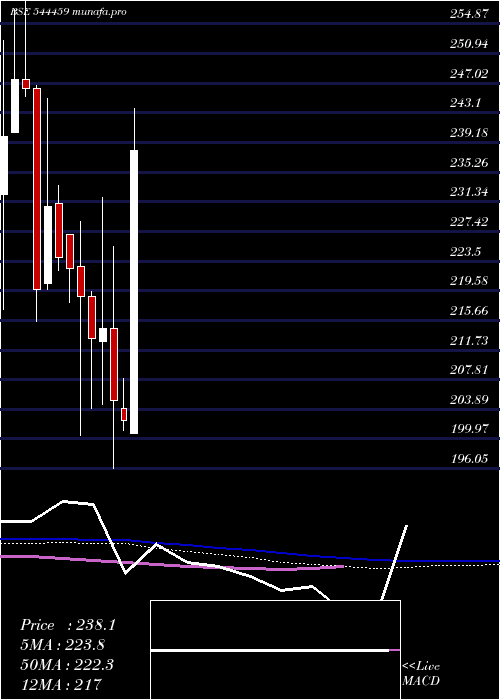Click the 199.97 price axis label
500x700 pixels.
[x=469, y=429]
